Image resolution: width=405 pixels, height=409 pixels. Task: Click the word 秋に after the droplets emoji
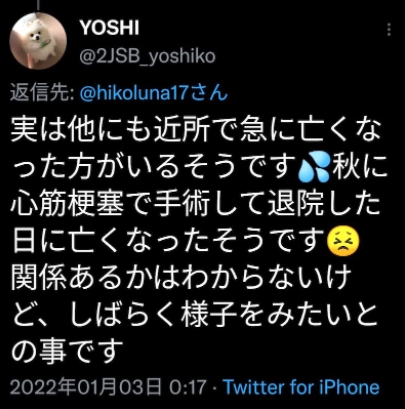358,167
